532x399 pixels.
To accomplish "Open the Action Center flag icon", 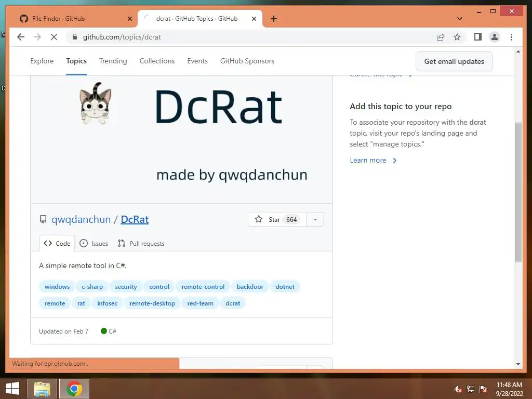I will [x=483, y=389].
